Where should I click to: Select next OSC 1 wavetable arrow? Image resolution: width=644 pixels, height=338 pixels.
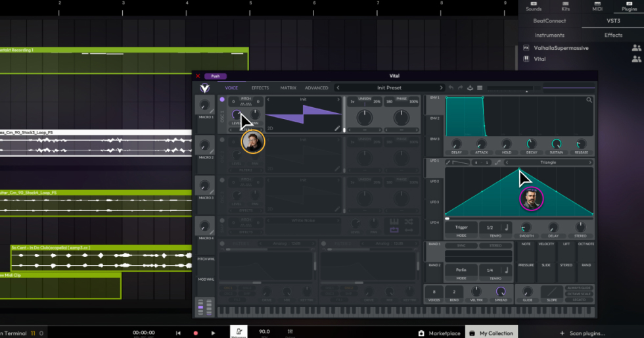pyautogui.click(x=339, y=99)
